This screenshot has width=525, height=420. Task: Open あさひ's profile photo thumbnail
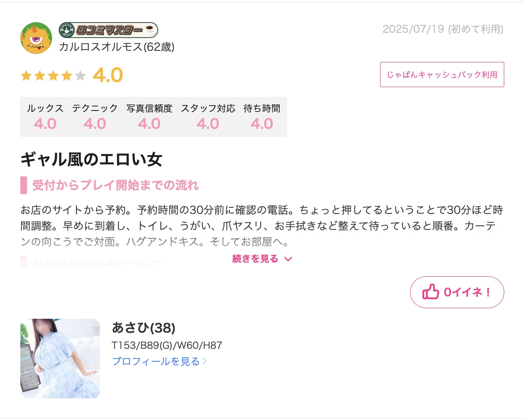tap(60, 359)
